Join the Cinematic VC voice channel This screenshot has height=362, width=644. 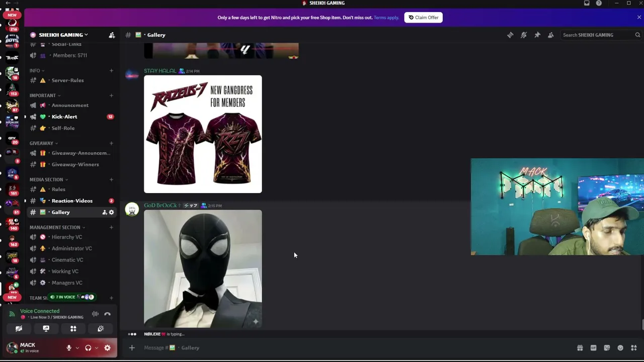pos(71,260)
